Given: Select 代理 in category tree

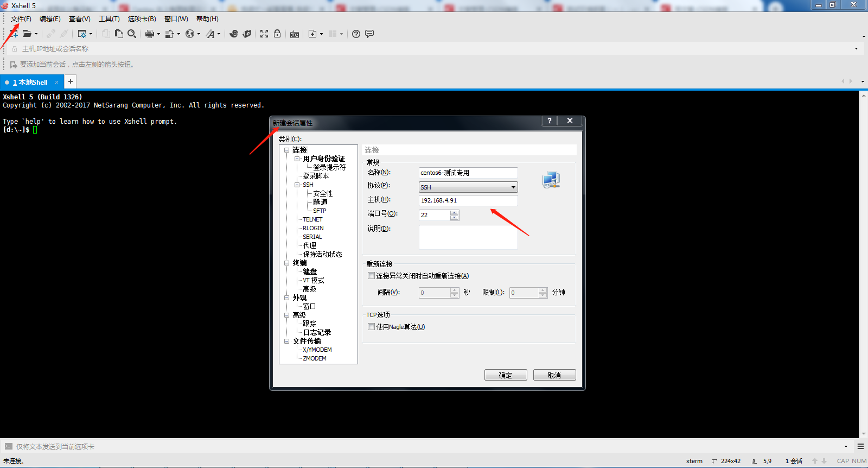Looking at the screenshot, I should [x=309, y=245].
